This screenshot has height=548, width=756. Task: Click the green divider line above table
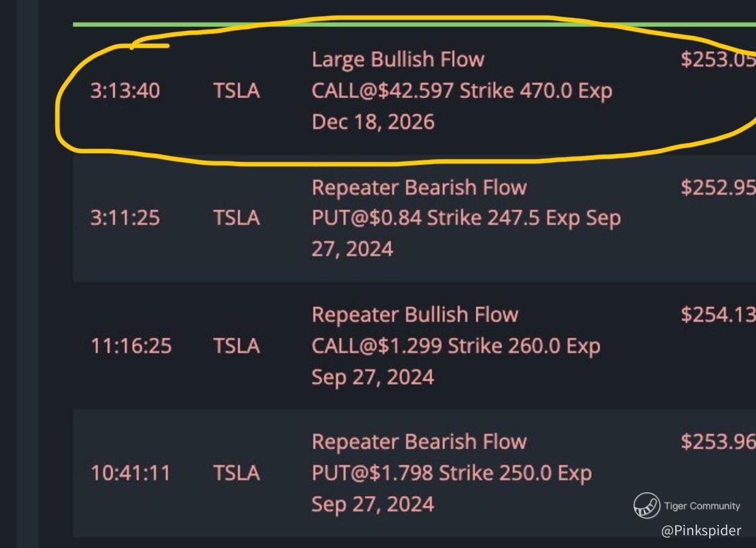click(414, 24)
